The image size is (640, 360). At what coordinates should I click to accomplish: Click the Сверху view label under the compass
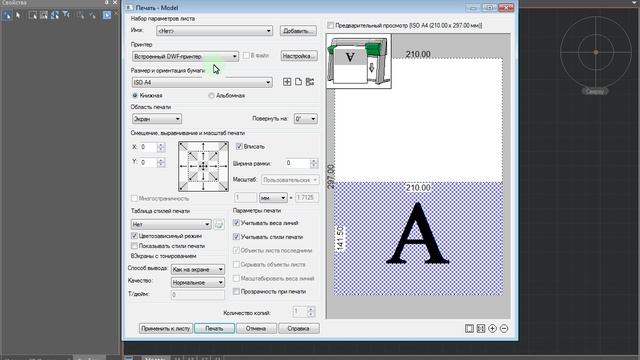point(595,91)
